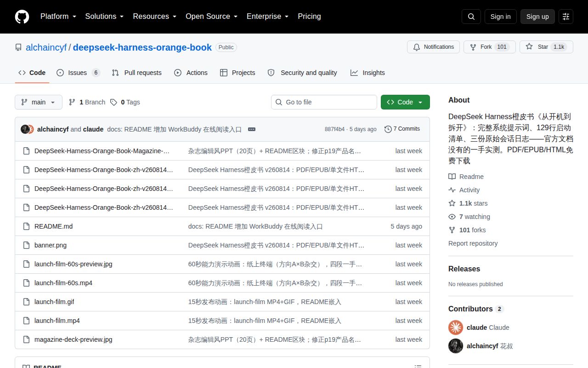Star the repository via star icon
This screenshot has width=588, height=368.
[x=529, y=47]
